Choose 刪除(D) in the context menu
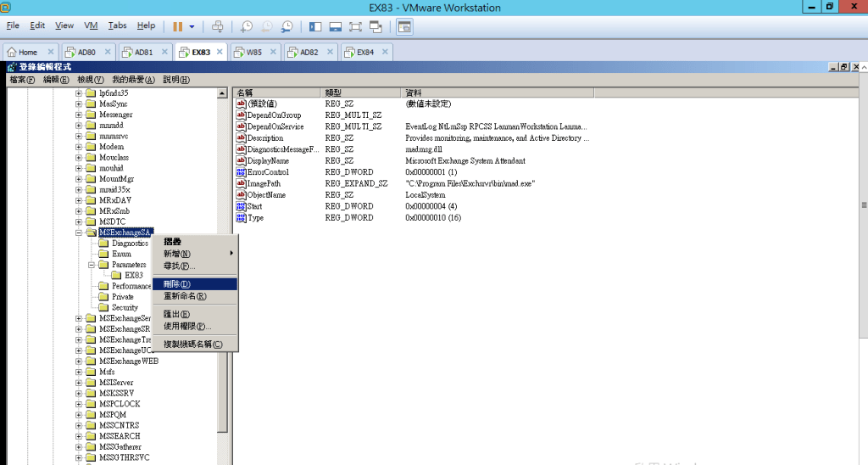 (x=177, y=283)
